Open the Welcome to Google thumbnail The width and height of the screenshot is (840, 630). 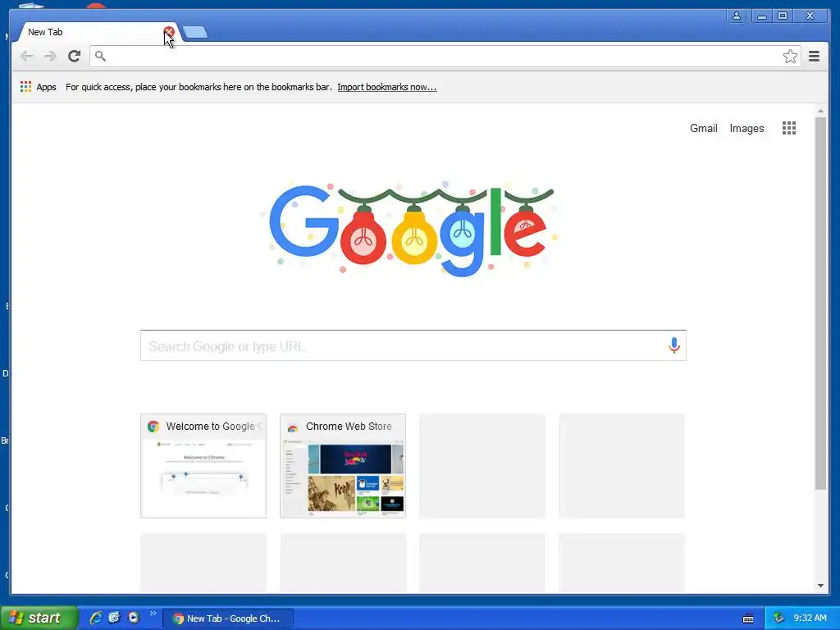pyautogui.click(x=203, y=466)
